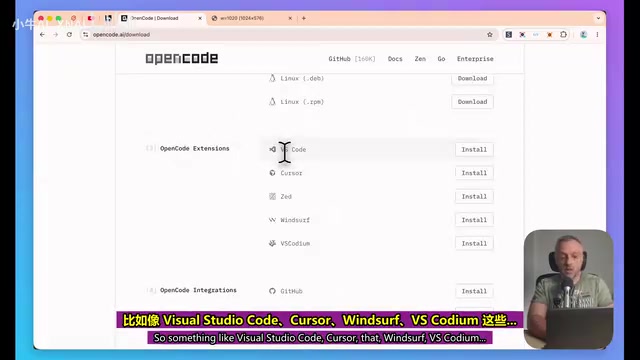Screen dimensions: 640x360
Task: Bookmark this page with the star icon
Action: click(x=490, y=35)
